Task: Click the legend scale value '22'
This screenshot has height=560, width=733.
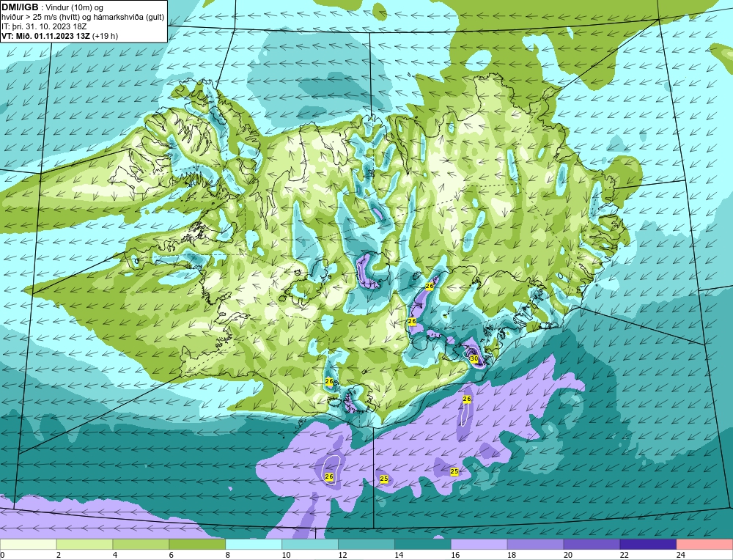Action: point(624,555)
